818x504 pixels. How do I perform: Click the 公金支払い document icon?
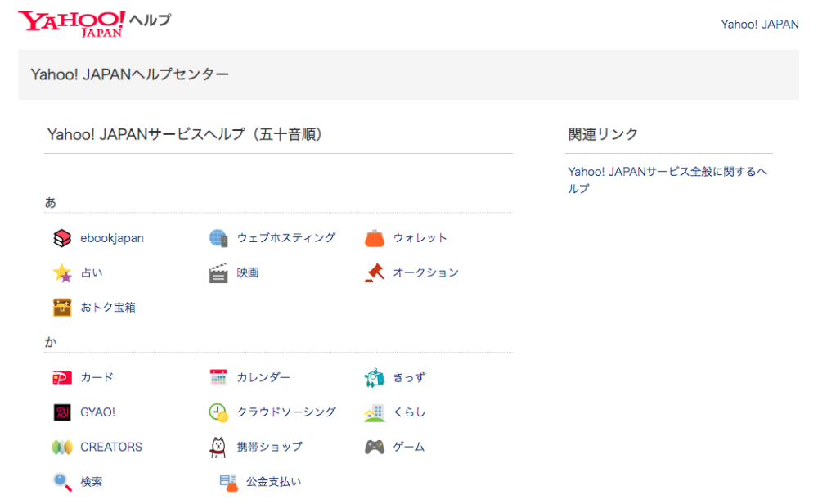coord(228,482)
